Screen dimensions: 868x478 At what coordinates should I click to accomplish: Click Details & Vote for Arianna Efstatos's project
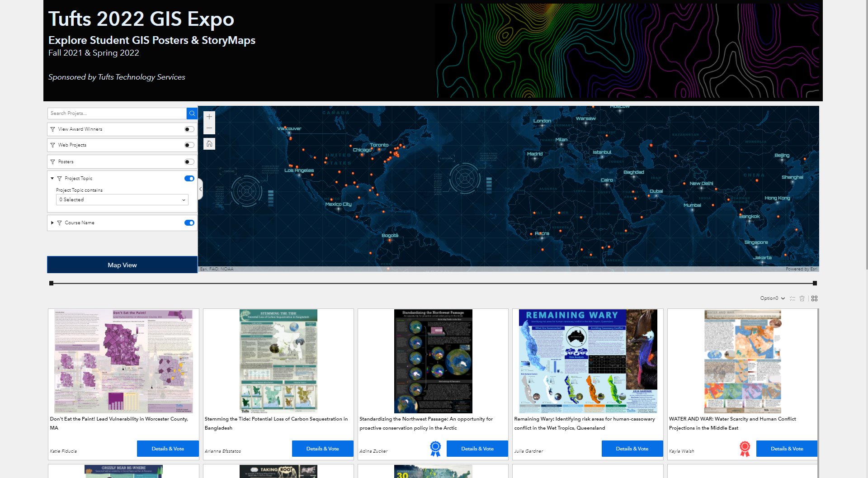pyautogui.click(x=323, y=449)
